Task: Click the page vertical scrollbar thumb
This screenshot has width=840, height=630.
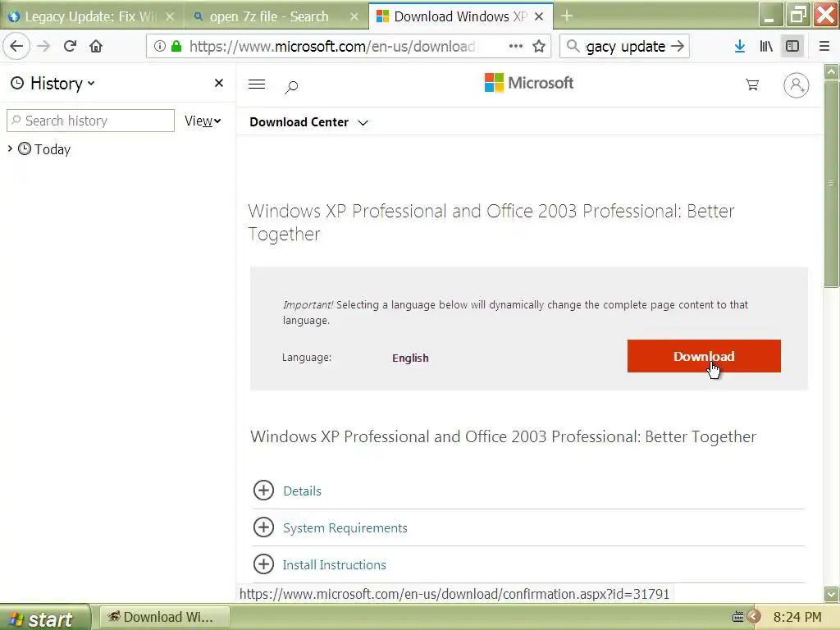Action: tap(832, 183)
